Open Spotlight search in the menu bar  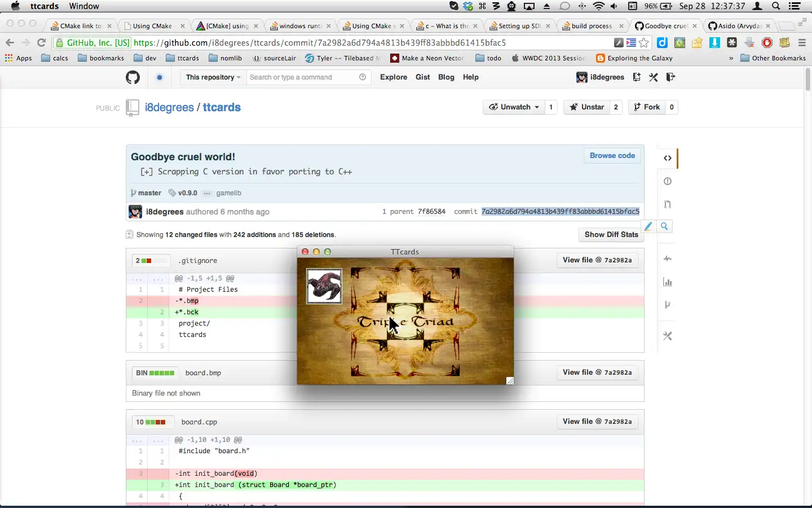point(776,6)
